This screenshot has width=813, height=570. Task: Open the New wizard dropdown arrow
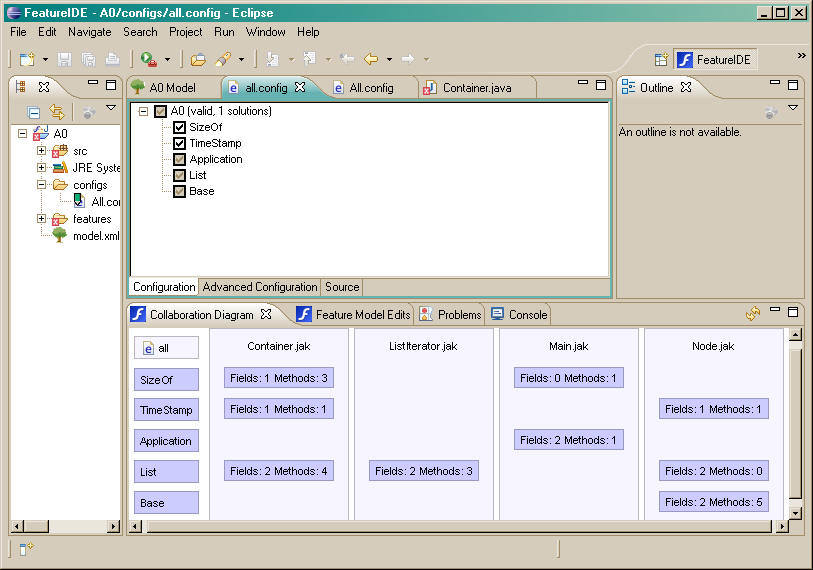pyautogui.click(x=45, y=60)
